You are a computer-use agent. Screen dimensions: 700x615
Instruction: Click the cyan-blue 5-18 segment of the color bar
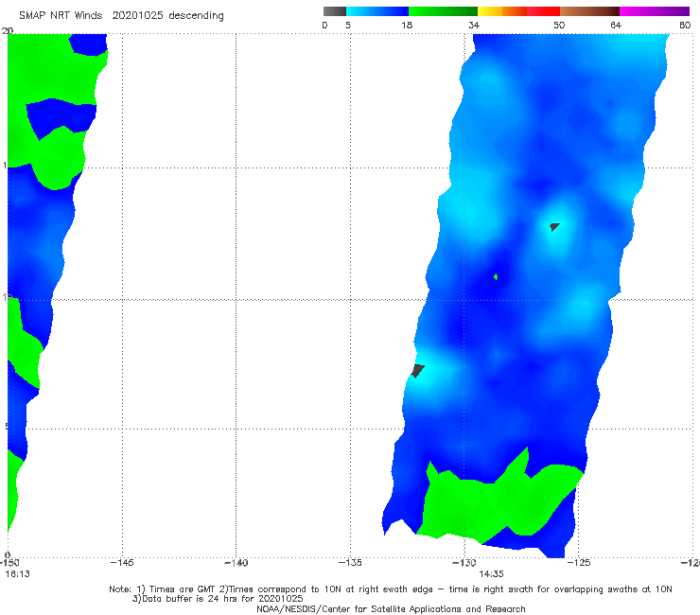click(377, 11)
